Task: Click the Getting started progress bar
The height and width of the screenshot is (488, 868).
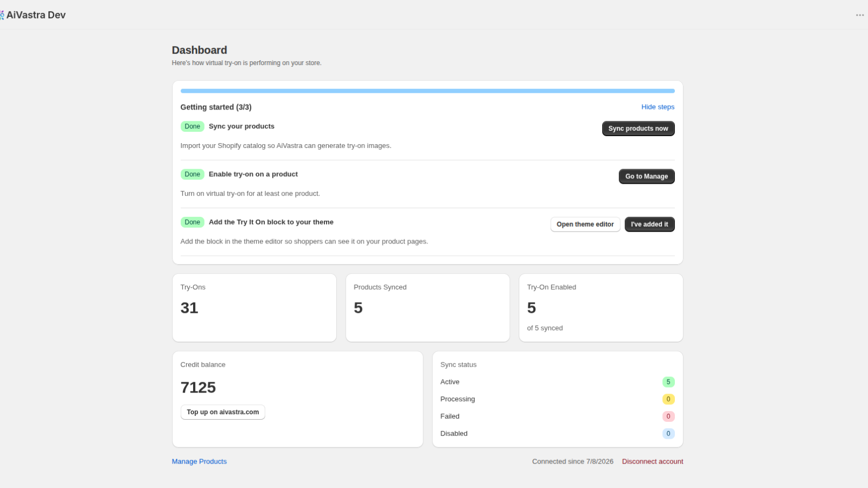Action: click(x=427, y=91)
